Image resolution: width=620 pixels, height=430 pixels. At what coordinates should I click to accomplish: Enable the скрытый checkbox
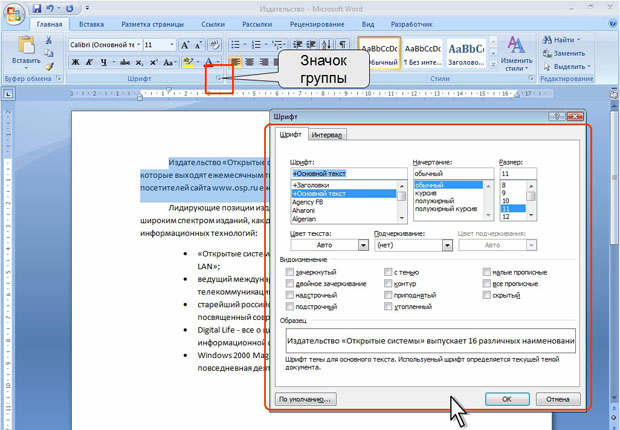[x=486, y=295]
